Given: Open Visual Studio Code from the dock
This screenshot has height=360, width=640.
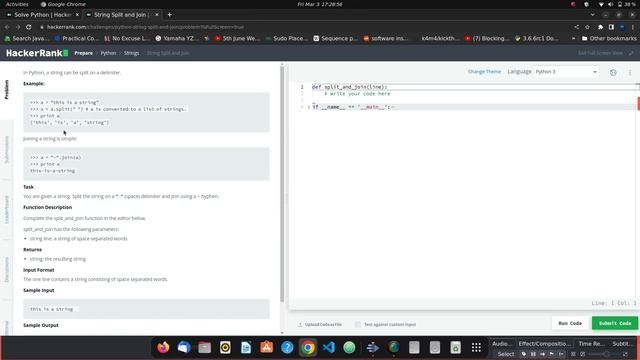Looking at the screenshot, I should click(x=329, y=347).
